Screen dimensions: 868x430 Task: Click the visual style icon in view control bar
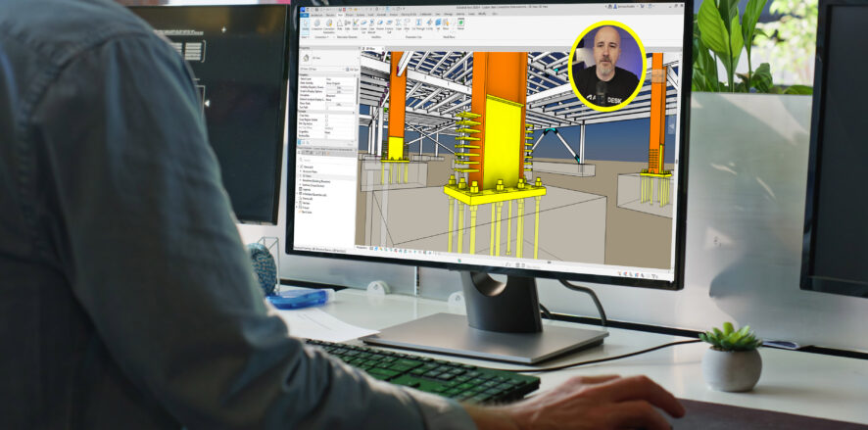[x=376, y=249]
